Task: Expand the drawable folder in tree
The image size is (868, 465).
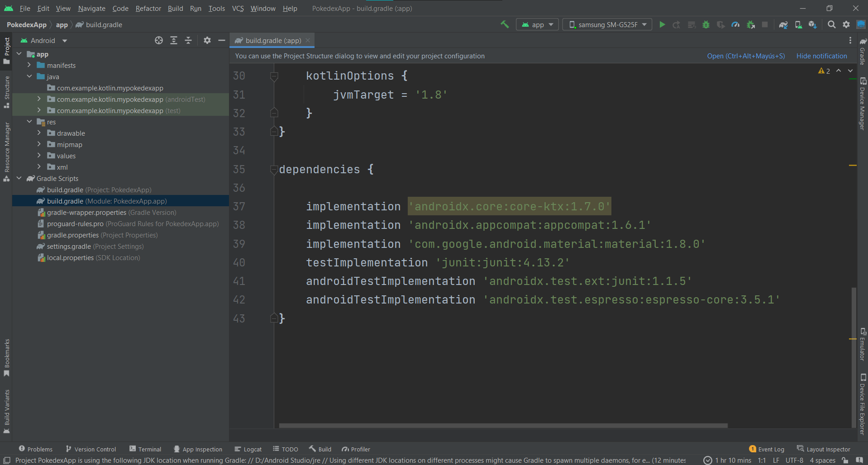Action: coord(39,133)
